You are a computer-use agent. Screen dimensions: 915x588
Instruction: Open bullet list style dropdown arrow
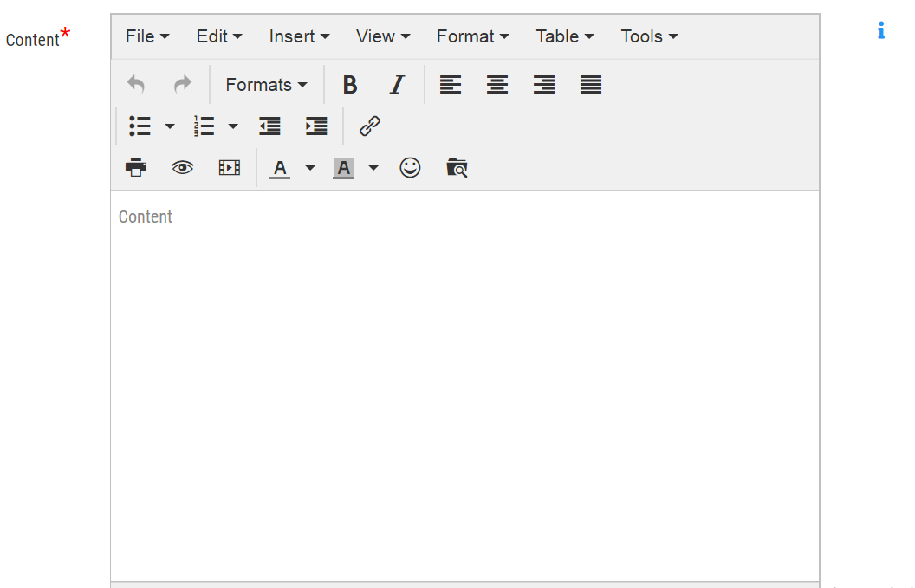[x=170, y=126]
